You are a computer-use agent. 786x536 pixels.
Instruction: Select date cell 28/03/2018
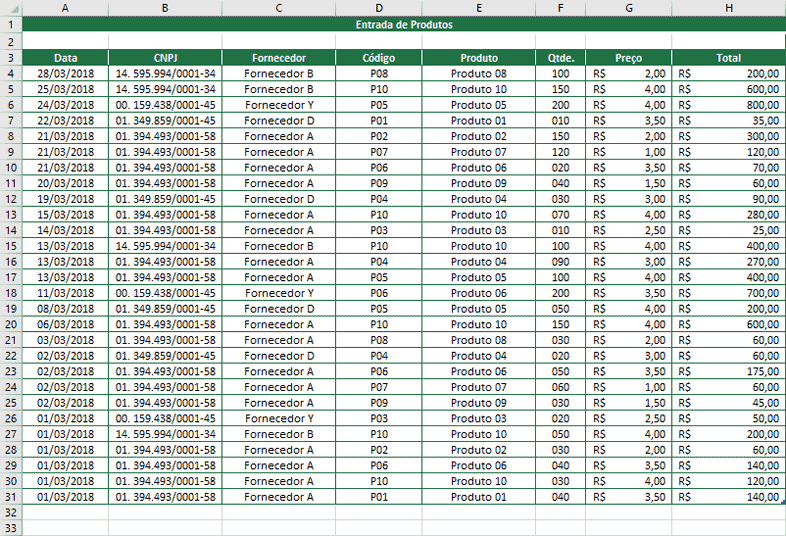tap(65, 74)
